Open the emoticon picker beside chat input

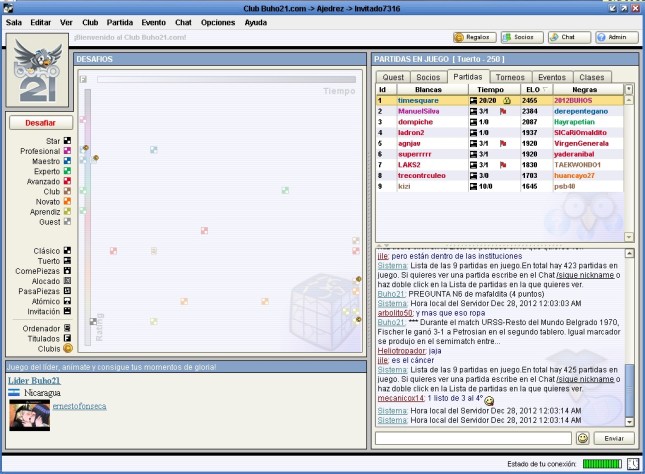pyautogui.click(x=583, y=438)
